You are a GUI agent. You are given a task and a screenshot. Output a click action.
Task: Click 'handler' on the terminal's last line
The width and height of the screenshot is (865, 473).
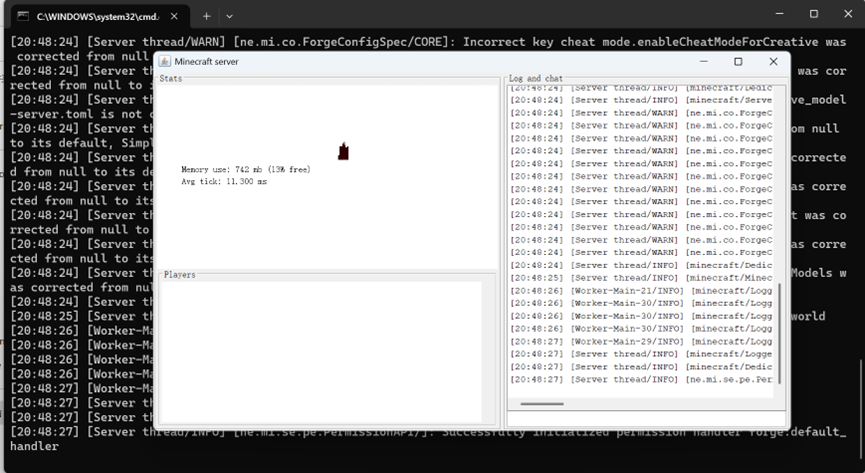tap(34, 446)
